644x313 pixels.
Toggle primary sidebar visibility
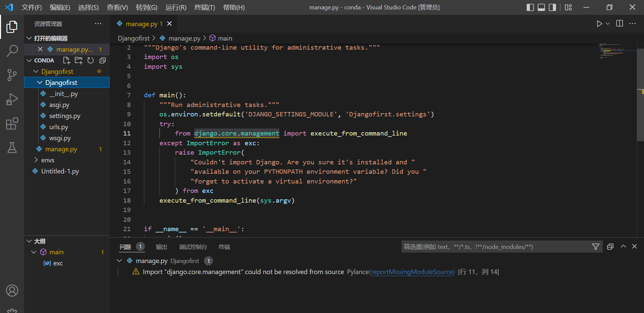pos(530,7)
